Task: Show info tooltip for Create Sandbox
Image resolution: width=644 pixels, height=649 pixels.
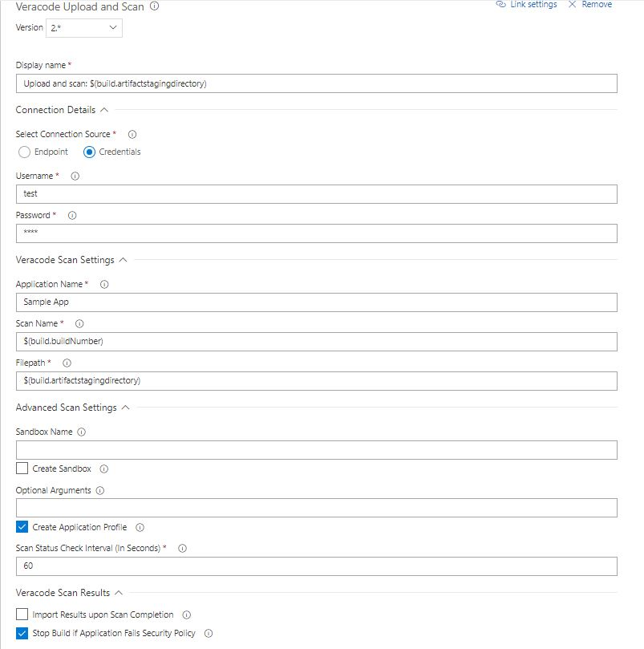Action: (x=104, y=468)
